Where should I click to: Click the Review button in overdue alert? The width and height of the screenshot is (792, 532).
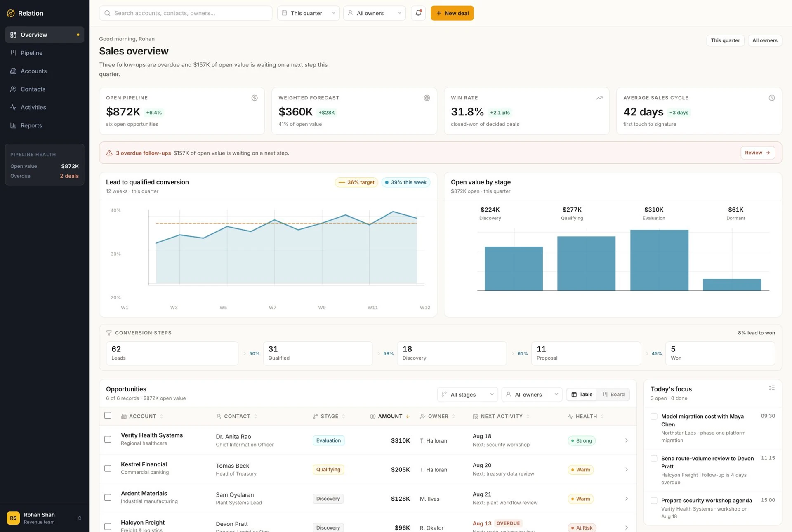[758, 153]
